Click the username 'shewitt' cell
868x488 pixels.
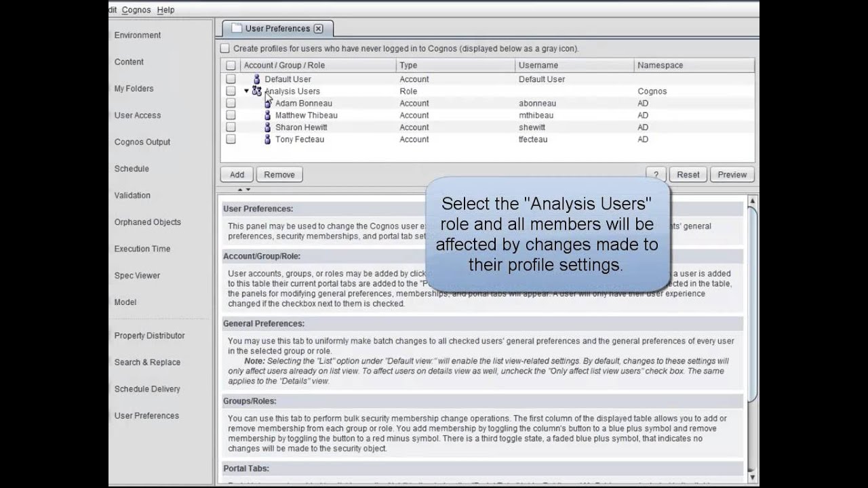[532, 127]
